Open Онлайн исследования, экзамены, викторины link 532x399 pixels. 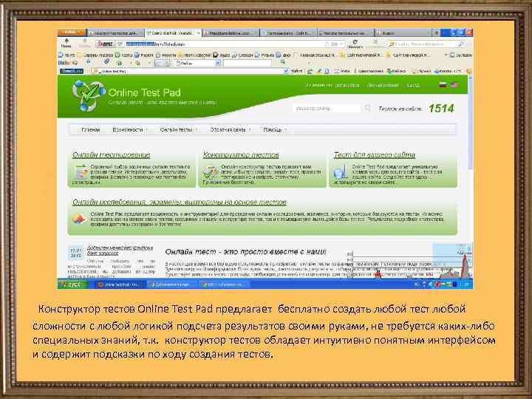[x=179, y=202]
